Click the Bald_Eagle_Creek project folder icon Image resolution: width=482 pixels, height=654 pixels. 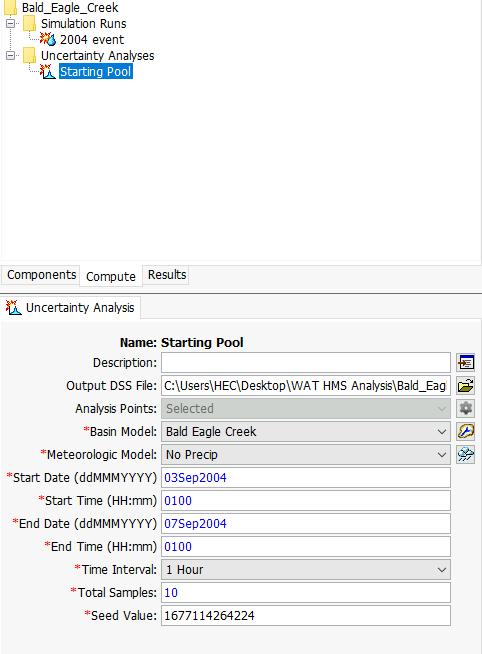click(x=10, y=7)
